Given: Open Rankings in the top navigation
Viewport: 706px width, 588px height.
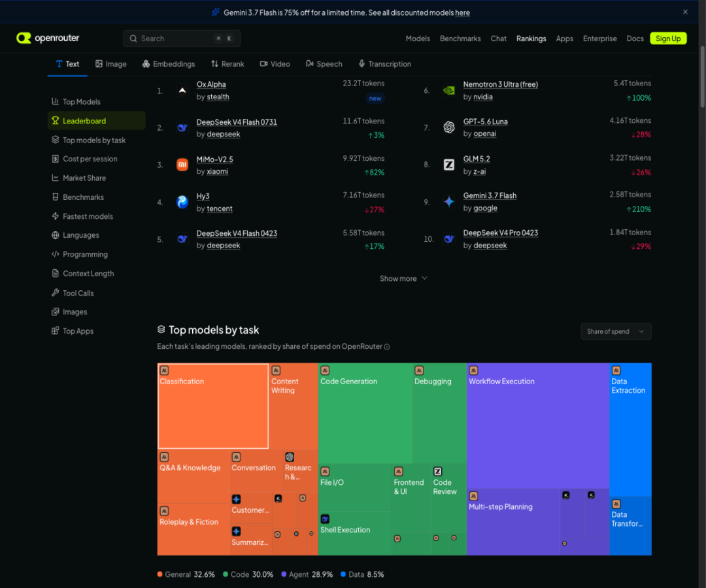Looking at the screenshot, I should (x=531, y=39).
